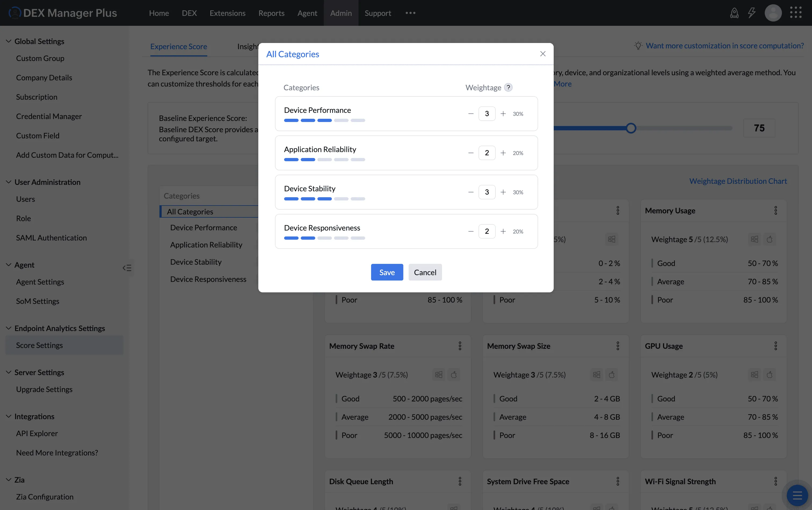Screen dimensions: 812x510
Task: Open the Reports menu
Action: click(271, 13)
